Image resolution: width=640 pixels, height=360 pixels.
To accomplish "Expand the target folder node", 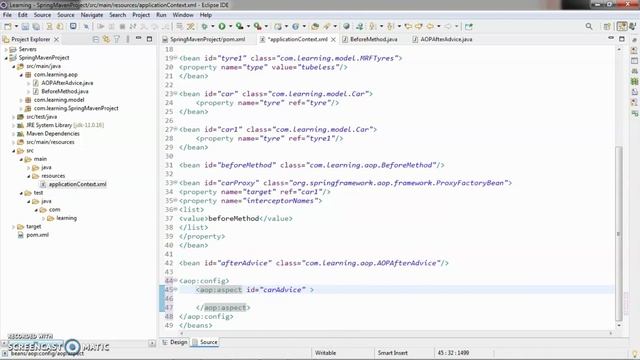I will pos(13,227).
